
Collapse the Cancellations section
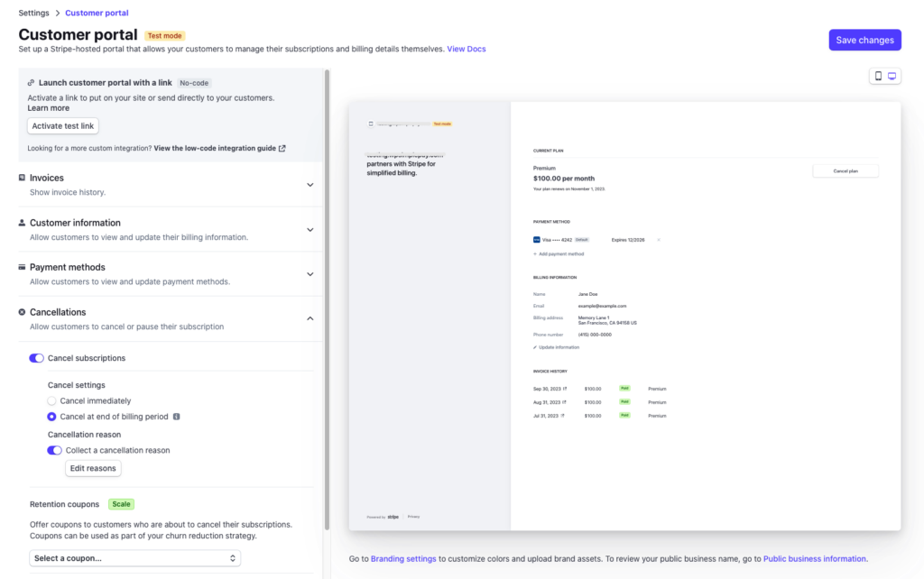tap(310, 318)
